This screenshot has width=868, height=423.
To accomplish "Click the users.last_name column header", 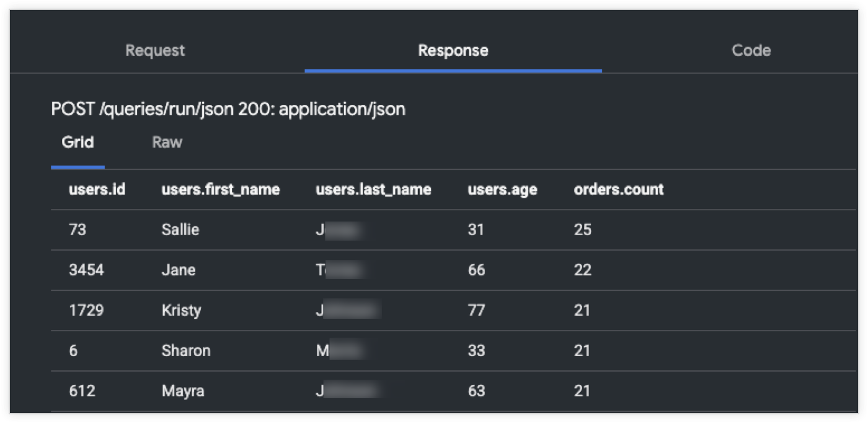I will 373,189.
